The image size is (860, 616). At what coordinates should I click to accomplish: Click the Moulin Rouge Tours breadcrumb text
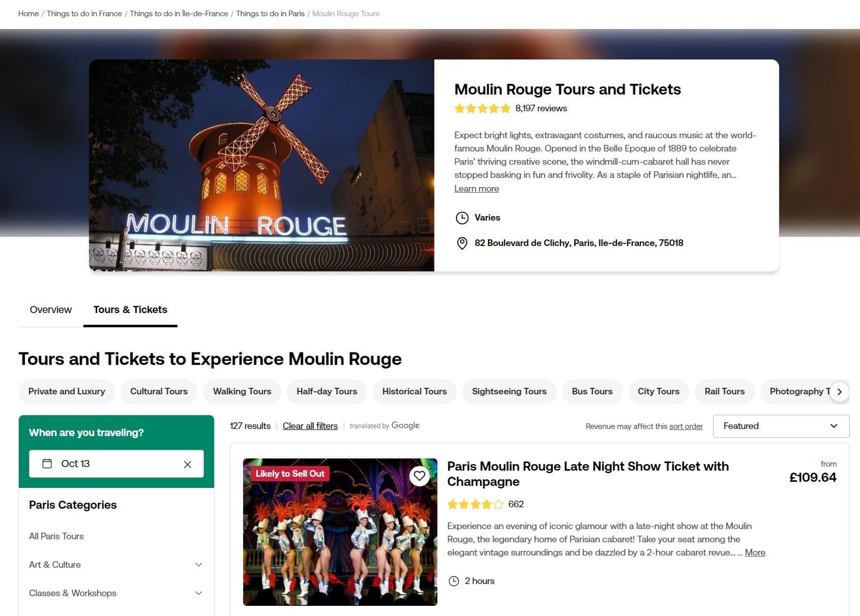tap(346, 14)
